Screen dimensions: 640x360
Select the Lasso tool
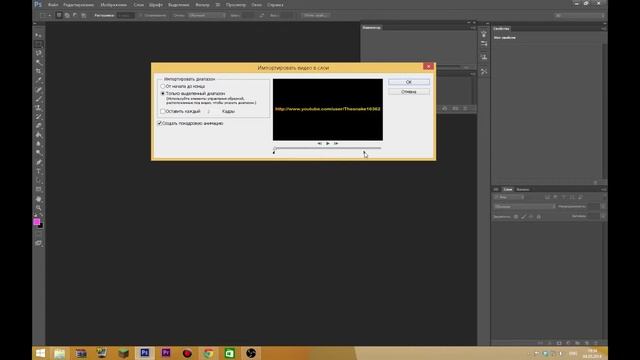(x=38, y=53)
